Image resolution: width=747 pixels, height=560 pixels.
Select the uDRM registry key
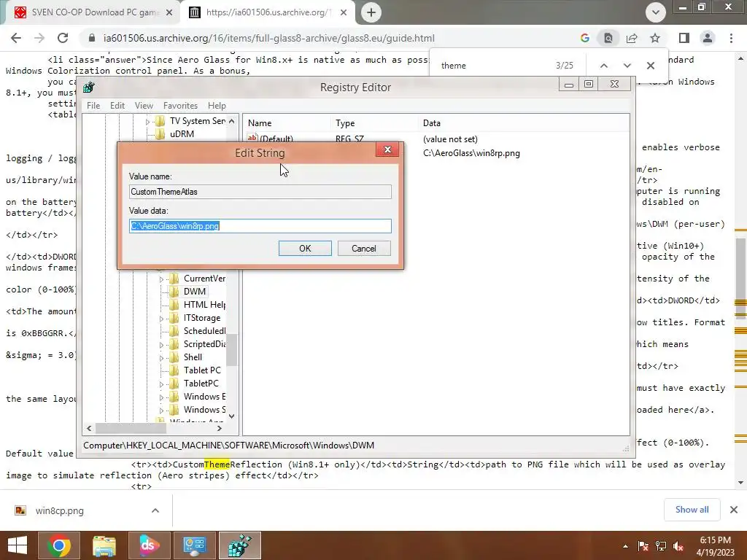coord(182,134)
